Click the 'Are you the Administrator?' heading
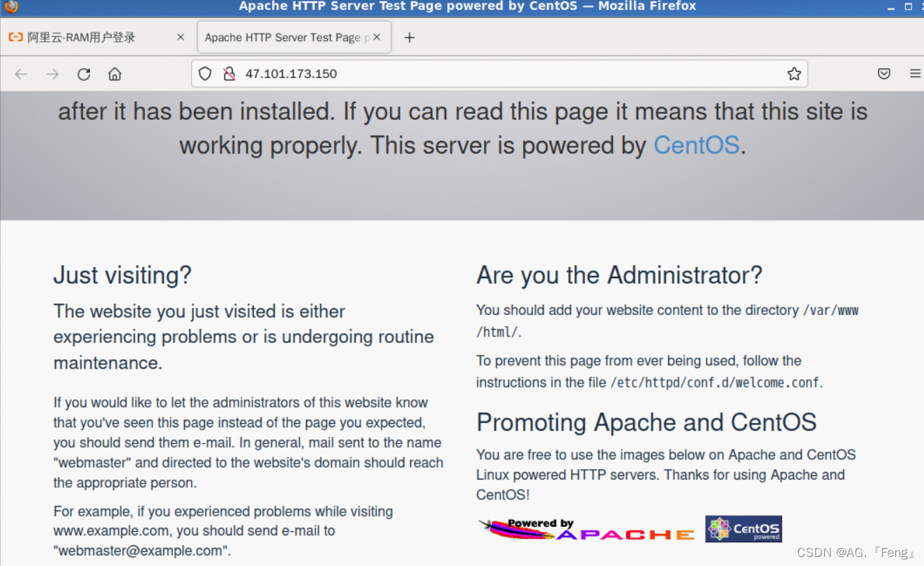Screen dimensions: 924x566 click(x=619, y=275)
